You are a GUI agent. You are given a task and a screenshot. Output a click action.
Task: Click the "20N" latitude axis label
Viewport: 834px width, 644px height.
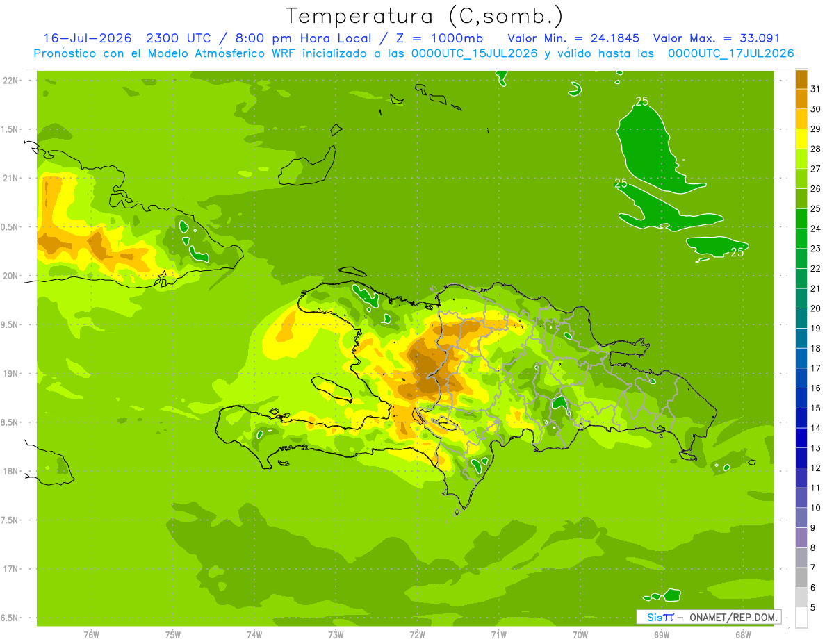coord(11,276)
